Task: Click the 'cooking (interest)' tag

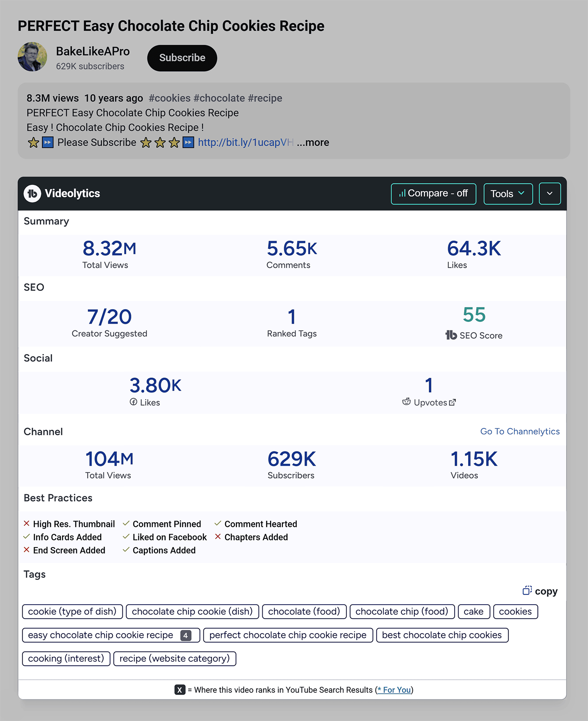Action: 66,659
